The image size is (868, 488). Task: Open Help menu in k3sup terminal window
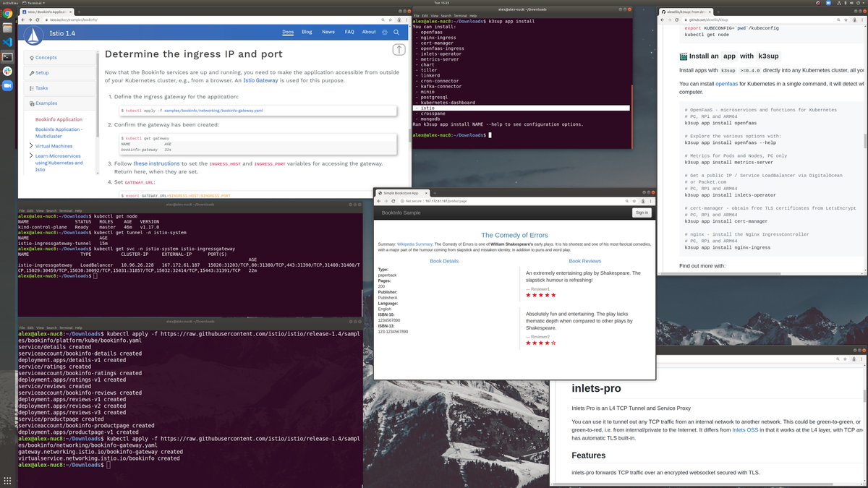[473, 15]
